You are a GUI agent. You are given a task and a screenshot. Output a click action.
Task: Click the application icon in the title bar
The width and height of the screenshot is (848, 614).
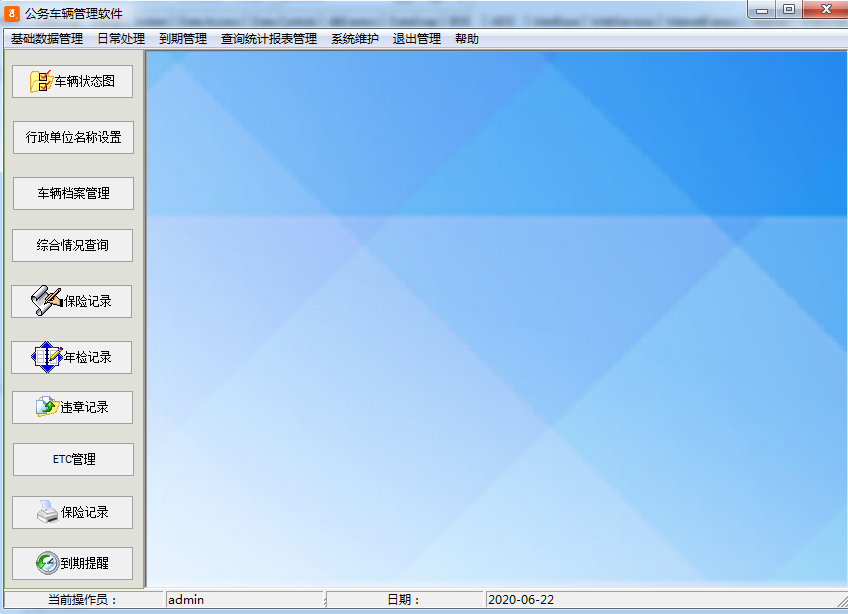[14, 10]
